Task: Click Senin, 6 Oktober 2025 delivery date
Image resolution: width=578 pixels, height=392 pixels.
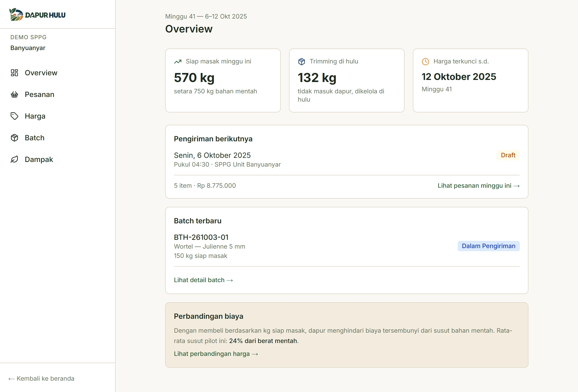Action: pos(212,155)
